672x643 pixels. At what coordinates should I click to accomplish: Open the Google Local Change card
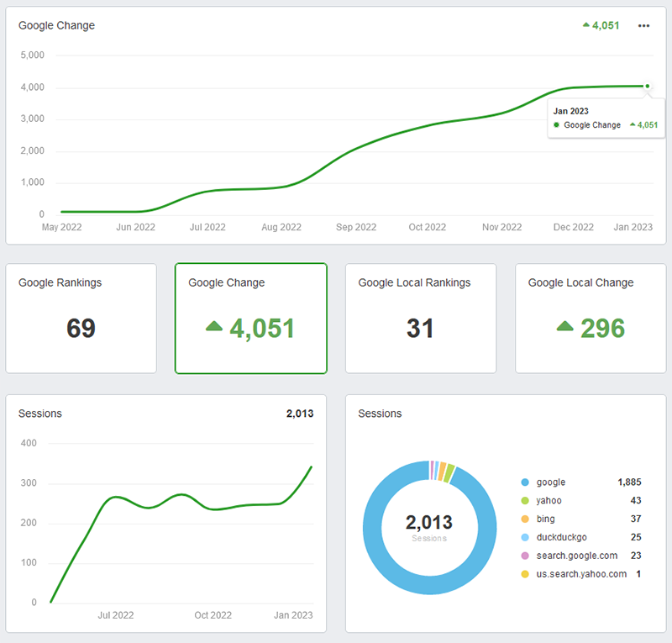(x=590, y=318)
